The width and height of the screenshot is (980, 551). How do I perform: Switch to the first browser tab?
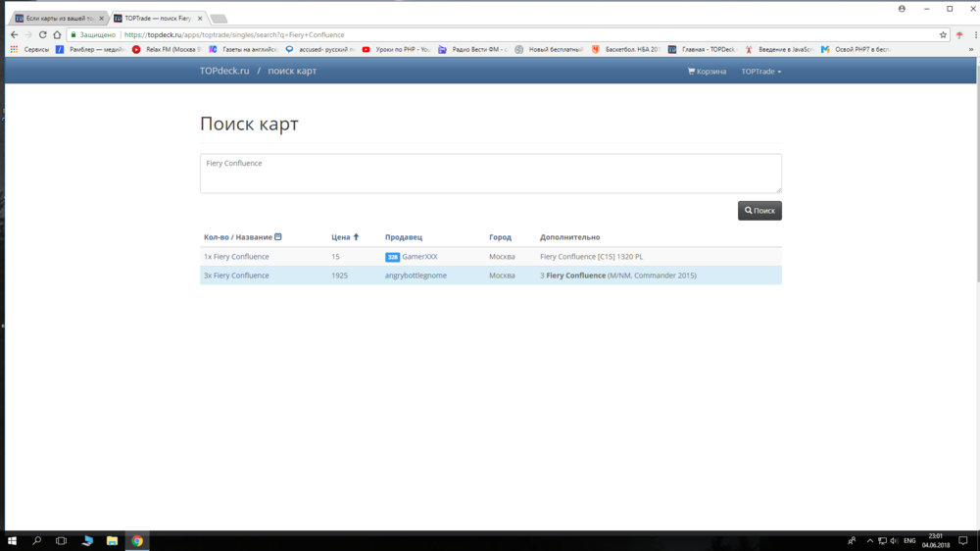pyautogui.click(x=57, y=19)
